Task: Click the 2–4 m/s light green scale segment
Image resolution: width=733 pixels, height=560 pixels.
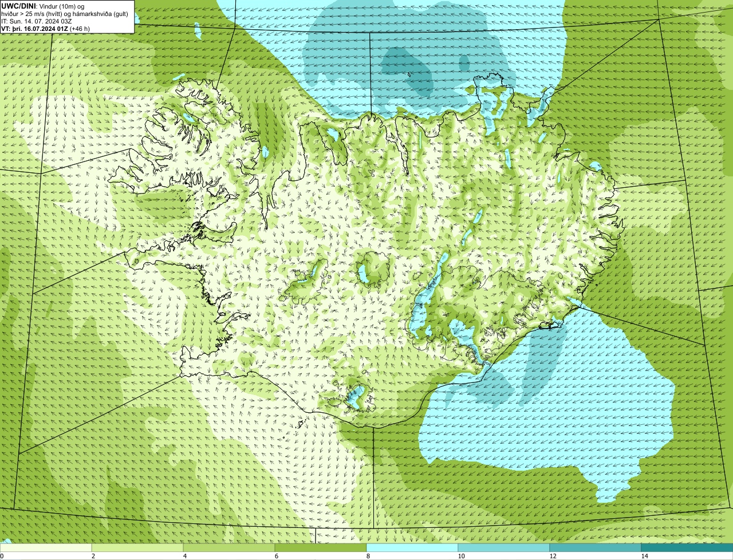Action: (x=137, y=547)
